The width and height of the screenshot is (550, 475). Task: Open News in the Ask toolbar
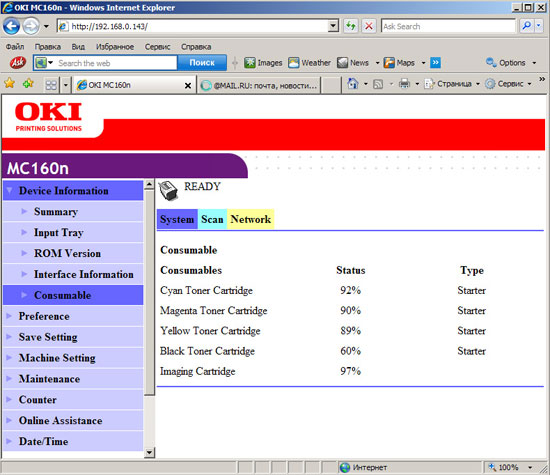point(353,63)
